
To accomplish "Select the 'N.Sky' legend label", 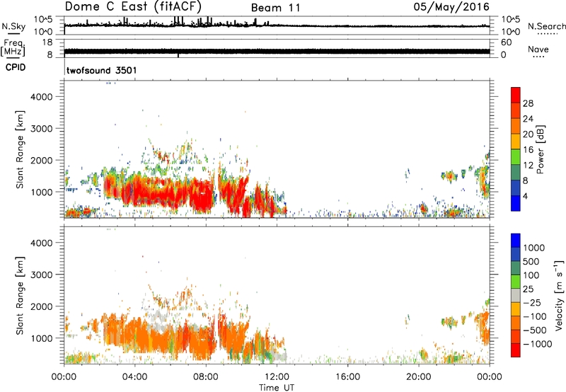I will 13,26.
